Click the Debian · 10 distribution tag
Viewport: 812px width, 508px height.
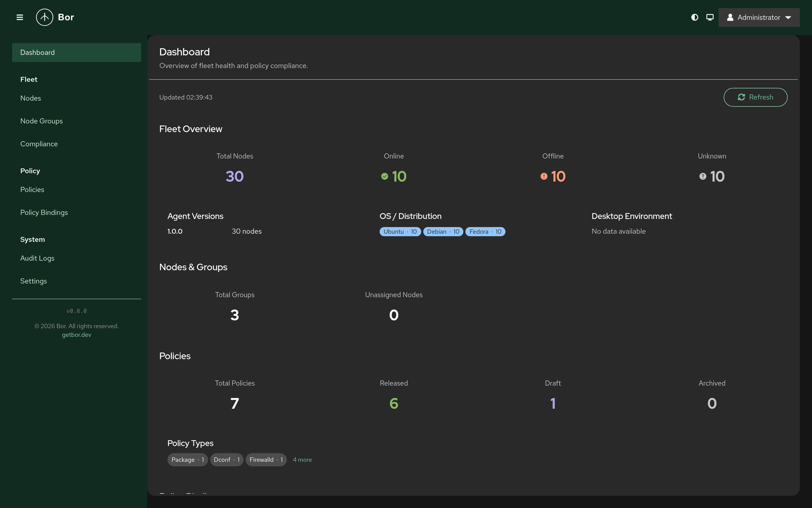pos(443,231)
